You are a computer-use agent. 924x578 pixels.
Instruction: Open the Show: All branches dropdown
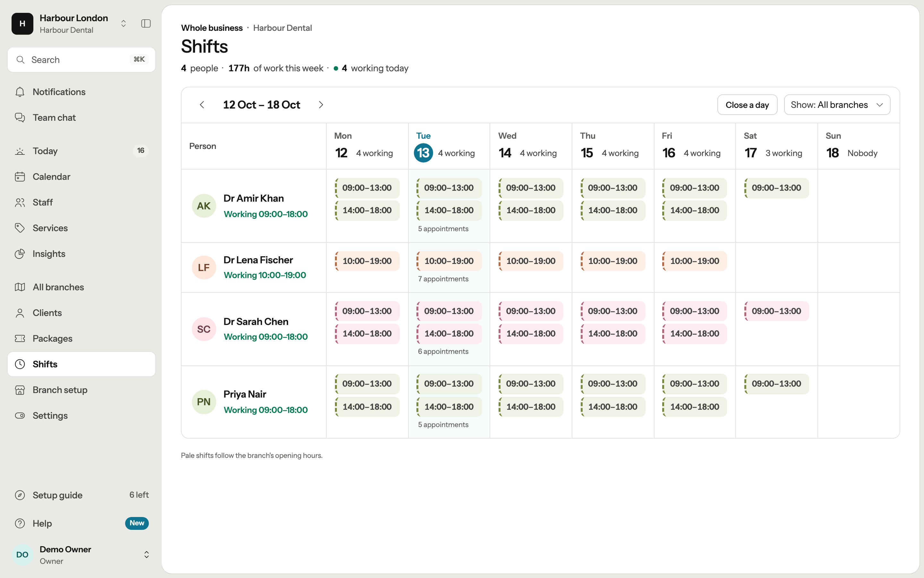coord(837,105)
